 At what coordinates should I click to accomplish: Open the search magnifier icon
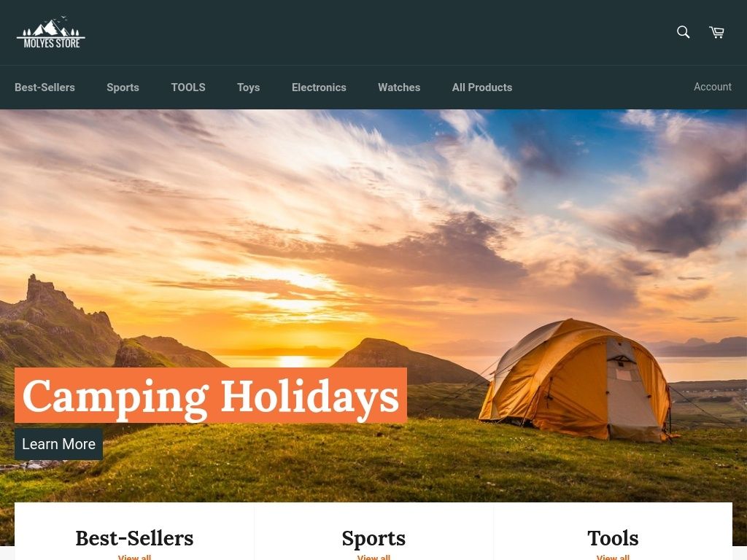[683, 32]
